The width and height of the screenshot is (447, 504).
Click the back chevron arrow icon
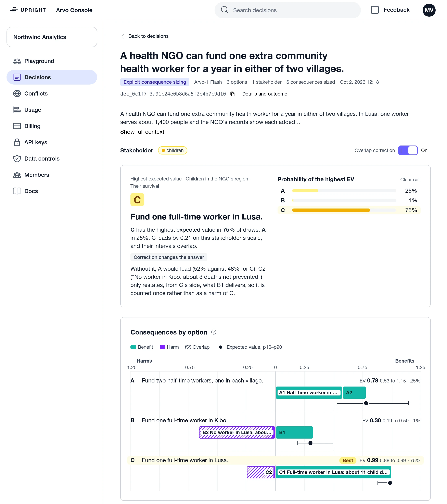(123, 36)
